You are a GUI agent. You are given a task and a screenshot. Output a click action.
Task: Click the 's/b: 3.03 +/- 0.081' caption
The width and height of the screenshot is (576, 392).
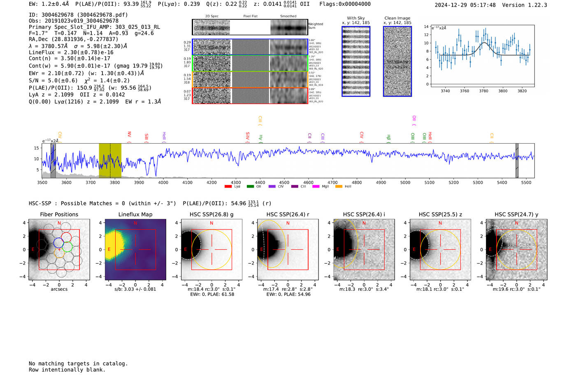(x=135, y=289)
